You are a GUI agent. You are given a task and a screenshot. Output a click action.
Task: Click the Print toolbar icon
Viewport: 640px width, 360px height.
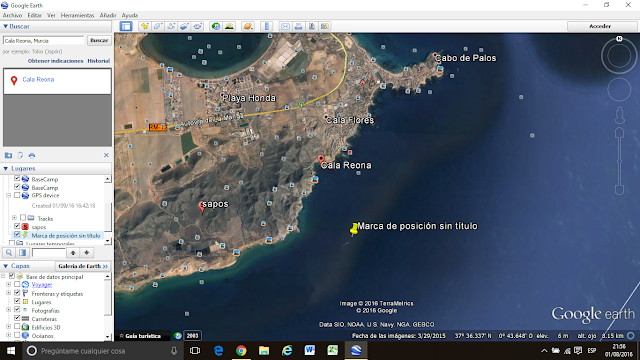coord(298,26)
